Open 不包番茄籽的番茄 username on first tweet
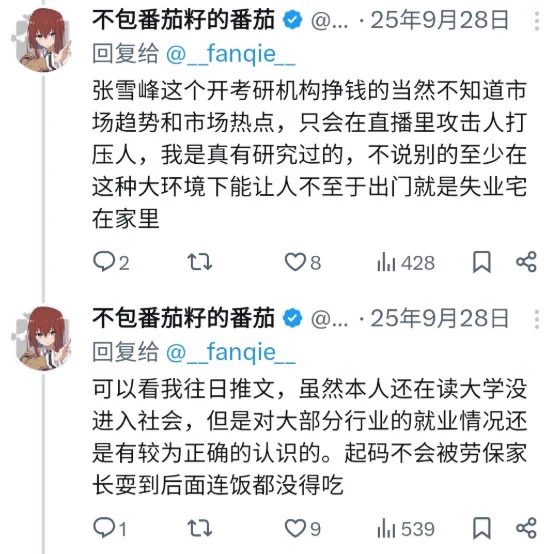The height and width of the screenshot is (554, 554). pyautogui.click(x=183, y=20)
